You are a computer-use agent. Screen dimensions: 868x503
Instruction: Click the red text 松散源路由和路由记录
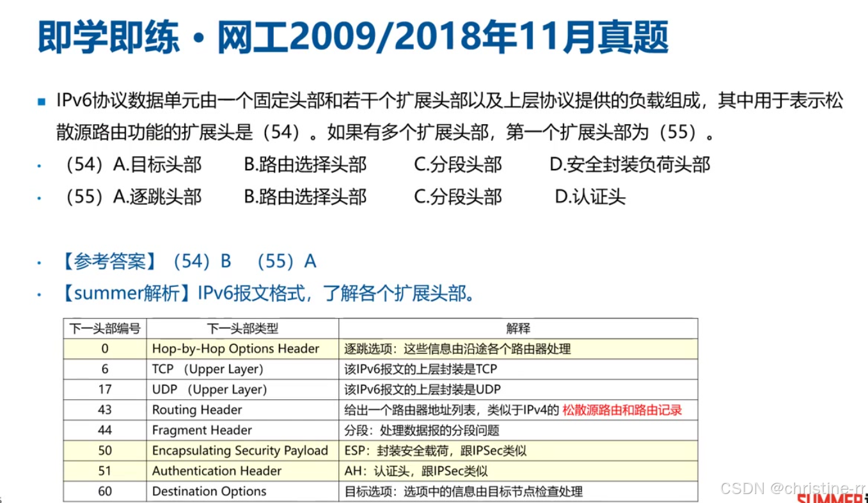(x=622, y=410)
